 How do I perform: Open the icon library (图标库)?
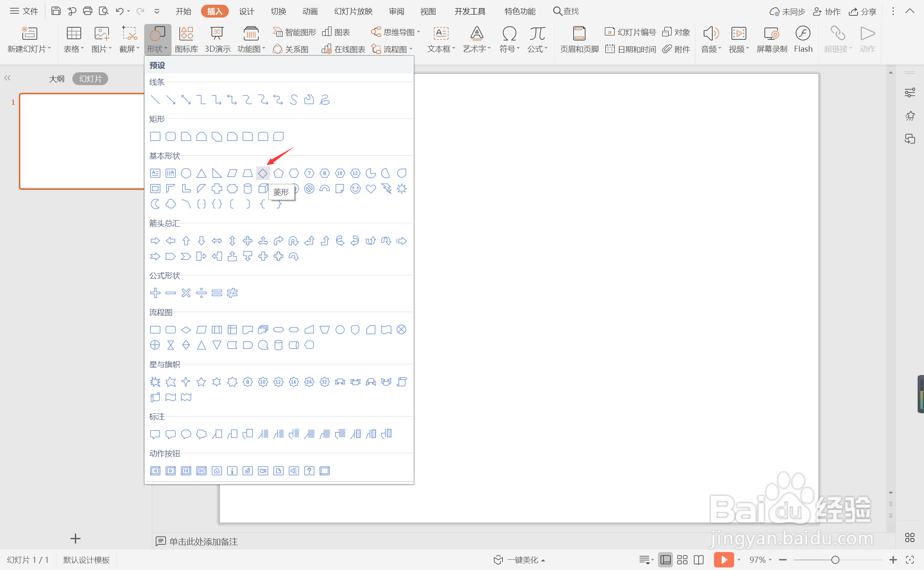(x=186, y=39)
